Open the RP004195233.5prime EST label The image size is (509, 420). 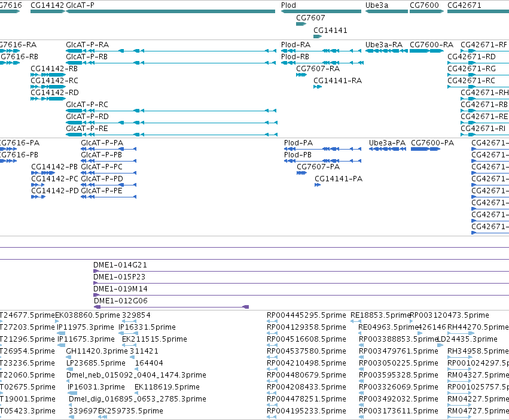[x=306, y=411]
